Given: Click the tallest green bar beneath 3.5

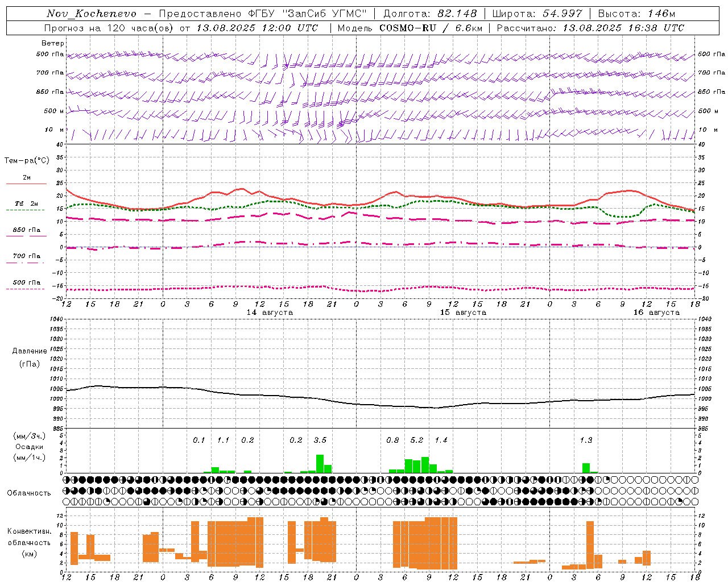Looking at the screenshot, I should tap(320, 464).
